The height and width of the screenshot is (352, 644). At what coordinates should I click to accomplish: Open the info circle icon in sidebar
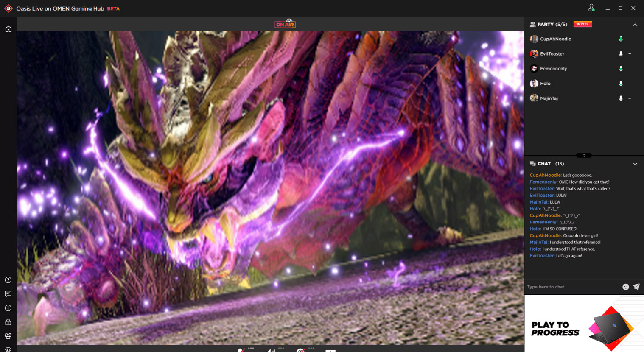(x=8, y=308)
